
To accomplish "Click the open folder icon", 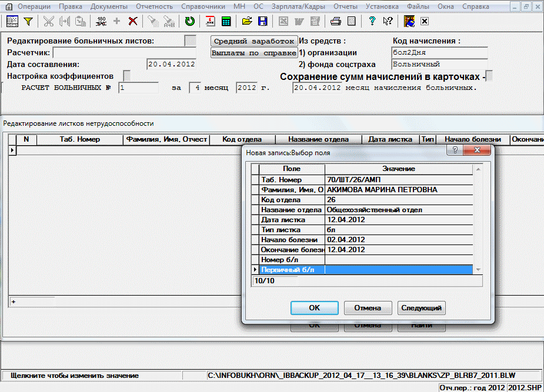I will tap(247, 21).
